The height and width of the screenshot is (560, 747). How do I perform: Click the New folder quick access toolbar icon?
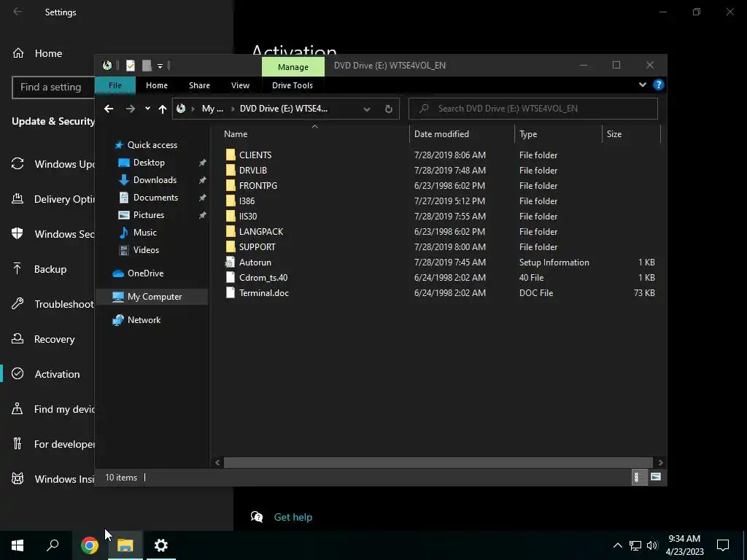[147, 66]
